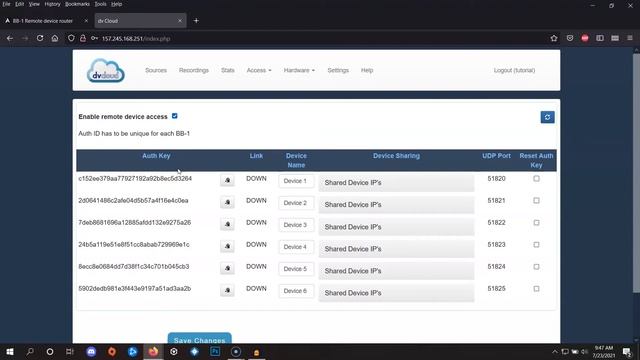Open the browser home page
The height and width of the screenshot is (360, 640).
[55, 38]
